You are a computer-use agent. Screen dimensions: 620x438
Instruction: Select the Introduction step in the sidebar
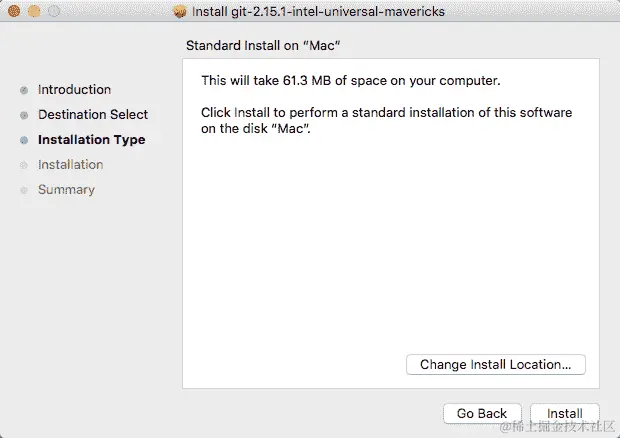[x=74, y=90]
